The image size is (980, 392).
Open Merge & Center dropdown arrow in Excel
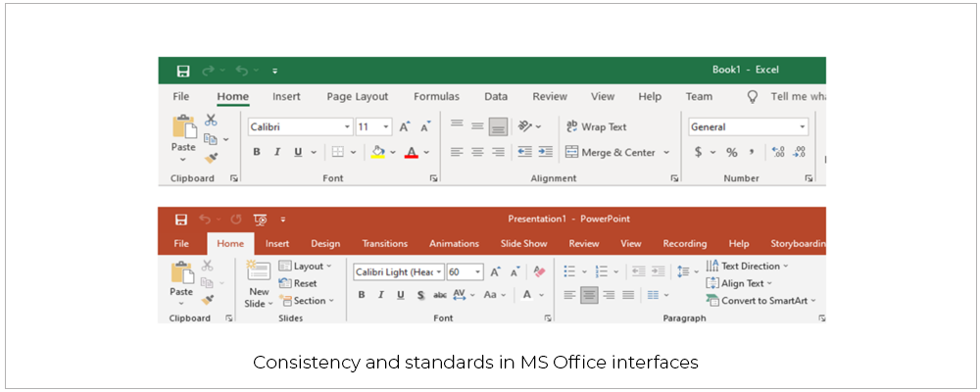point(666,152)
